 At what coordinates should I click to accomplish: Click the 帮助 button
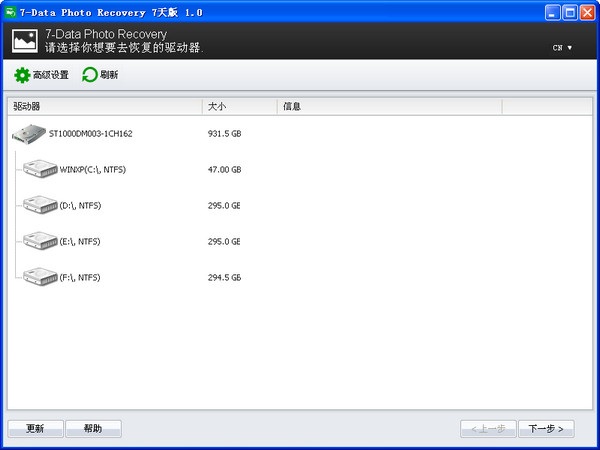pyautogui.click(x=93, y=429)
